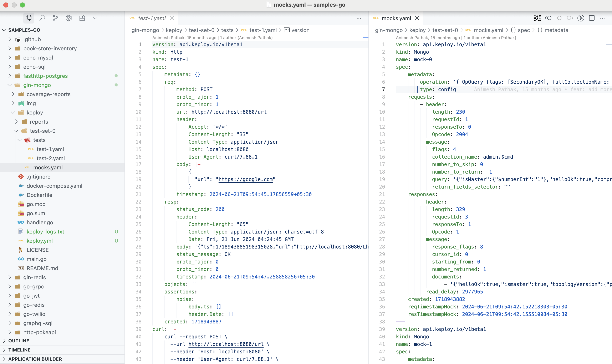Open the localhost:8080/url link on line 10
Image resolution: width=612 pixels, height=364 pixels.
pyautogui.click(x=229, y=112)
